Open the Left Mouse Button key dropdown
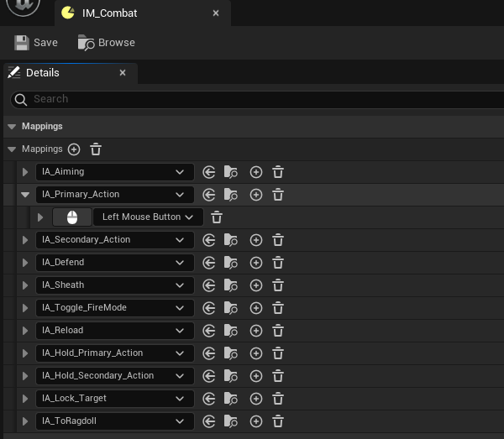This screenshot has width=504, height=439. coord(148,217)
